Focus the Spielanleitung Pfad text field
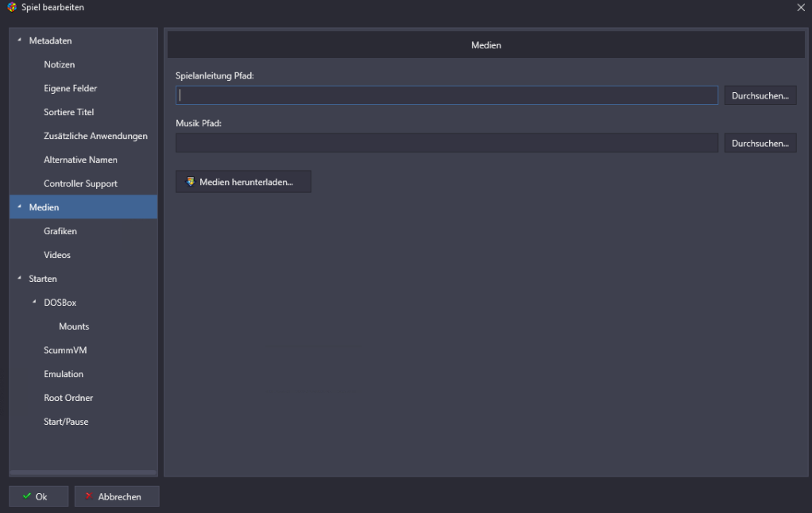 coord(447,95)
